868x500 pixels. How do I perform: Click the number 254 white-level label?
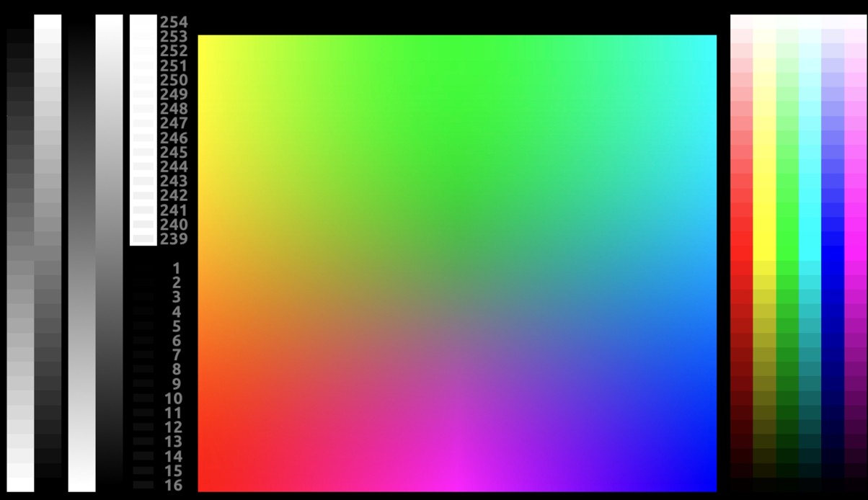(174, 22)
